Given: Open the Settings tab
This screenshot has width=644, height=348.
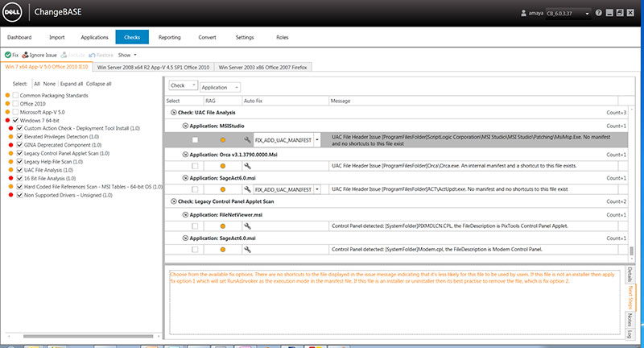Looking at the screenshot, I should [245, 37].
